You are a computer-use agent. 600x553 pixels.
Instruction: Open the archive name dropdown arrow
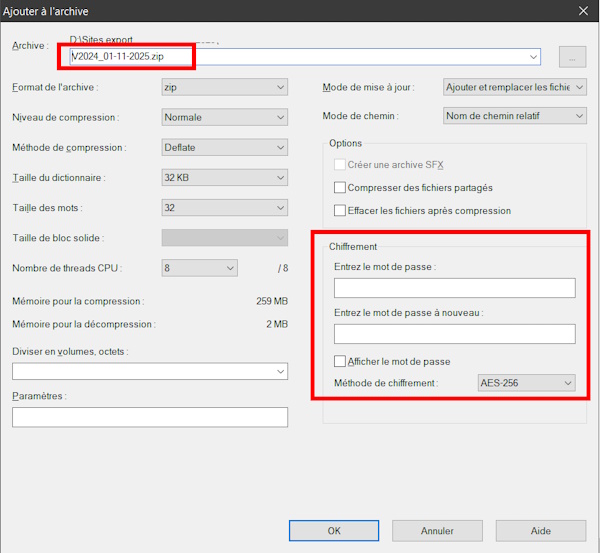click(532, 57)
